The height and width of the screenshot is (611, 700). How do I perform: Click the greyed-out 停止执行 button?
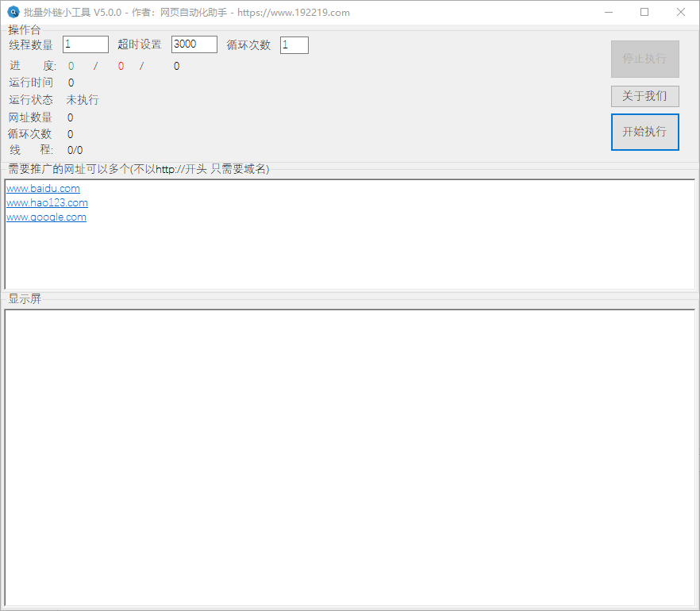click(x=644, y=59)
